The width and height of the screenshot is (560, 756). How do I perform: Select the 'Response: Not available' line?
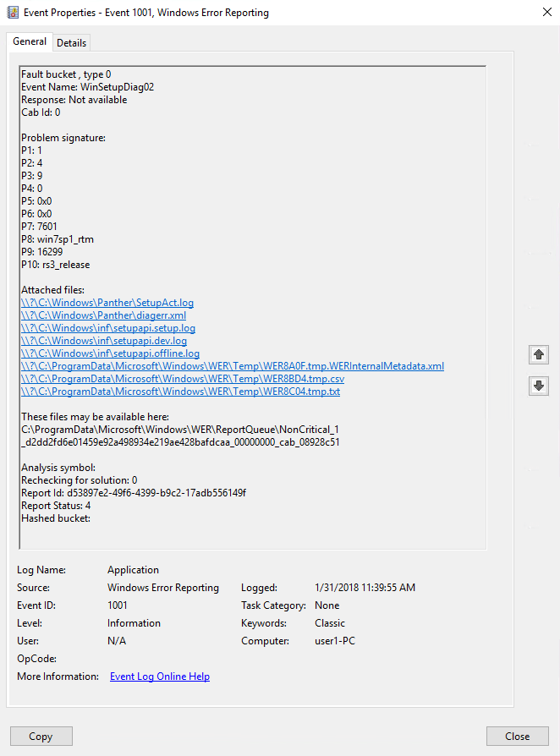coord(74,100)
